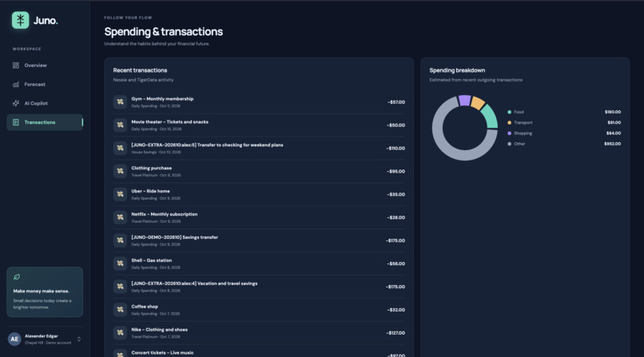Image resolution: width=644 pixels, height=357 pixels.
Task: Select 'Clothing purchase' transaction title
Action: click(152, 169)
